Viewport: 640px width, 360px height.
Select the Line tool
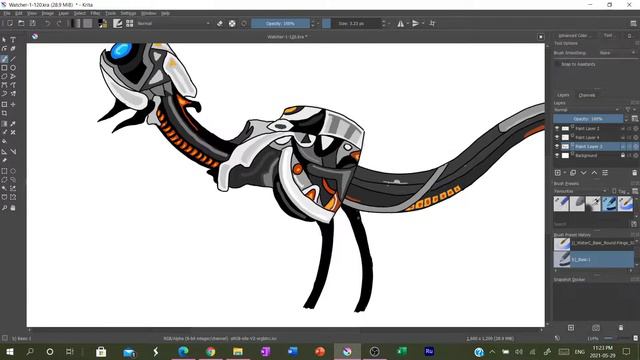[13, 59]
